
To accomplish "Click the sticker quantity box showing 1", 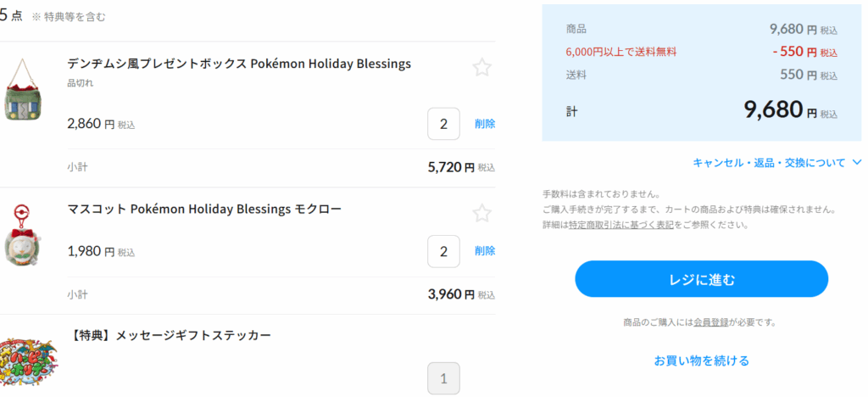I will coord(443,378).
